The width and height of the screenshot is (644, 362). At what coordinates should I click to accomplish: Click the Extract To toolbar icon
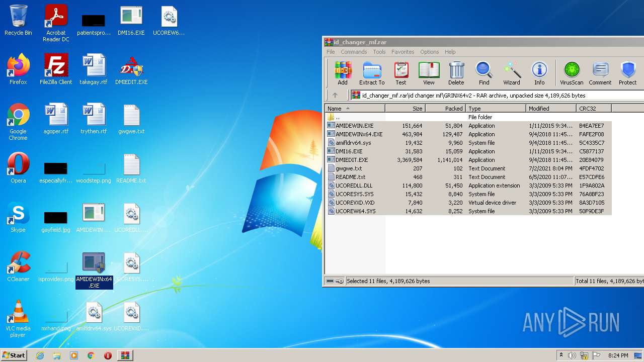tap(372, 73)
